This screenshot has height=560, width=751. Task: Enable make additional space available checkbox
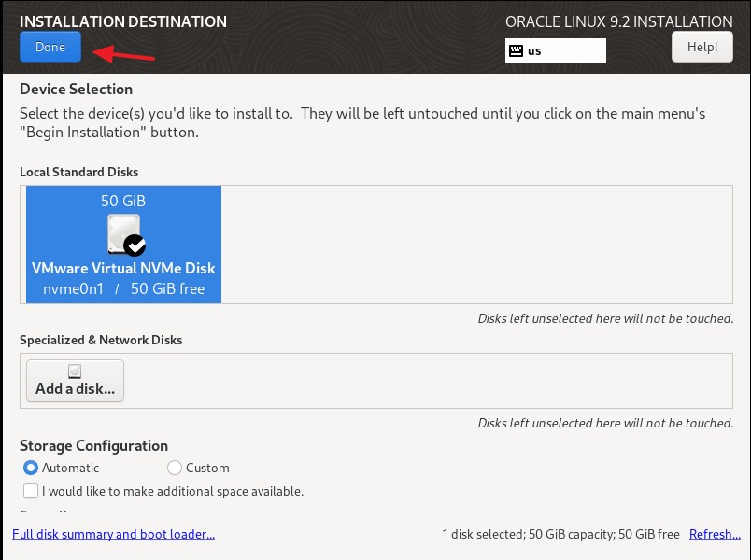coord(31,491)
